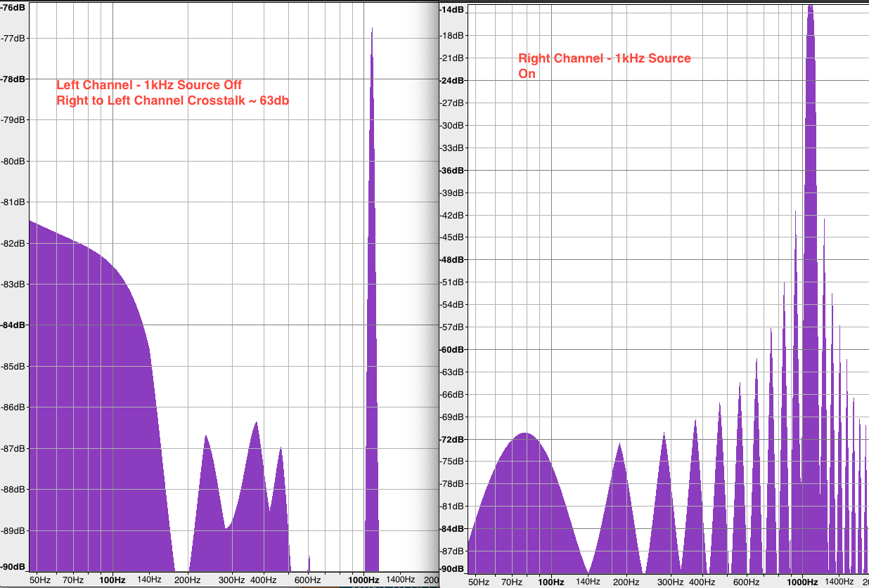Select the -39dB axis label
This screenshot has height=588, width=869.
point(451,192)
